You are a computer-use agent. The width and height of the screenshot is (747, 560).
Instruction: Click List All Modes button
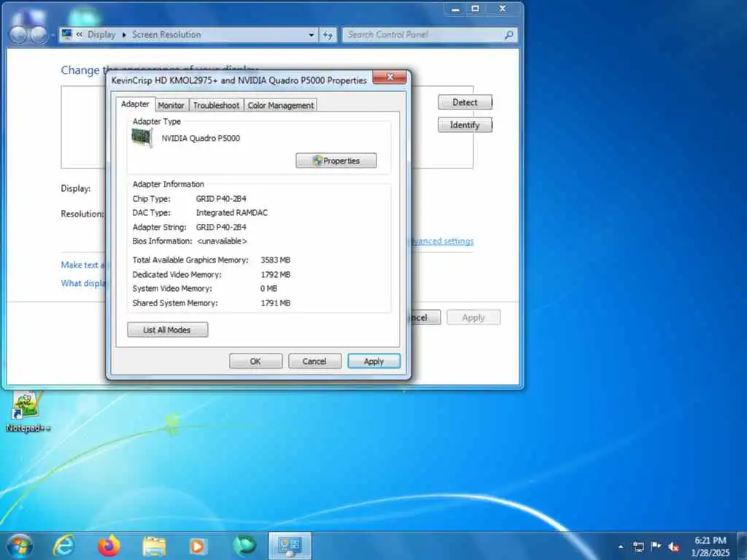tap(167, 330)
